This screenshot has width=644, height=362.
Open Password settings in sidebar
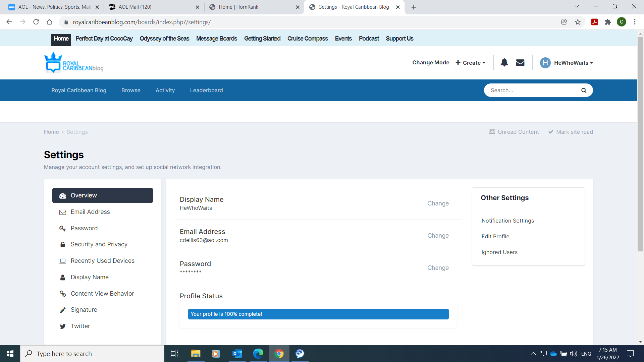pyautogui.click(x=103, y=228)
